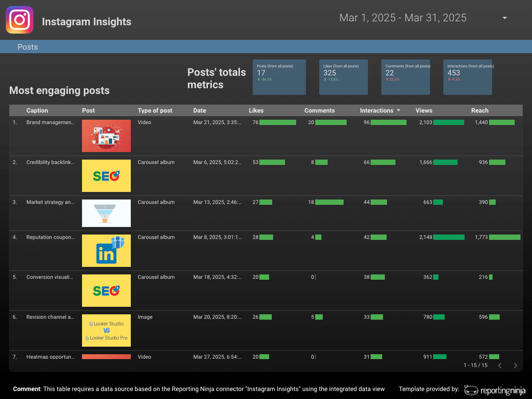Open the Credibility backlink SEO thumbnail
Screen dimensions: 532x399
click(106, 176)
